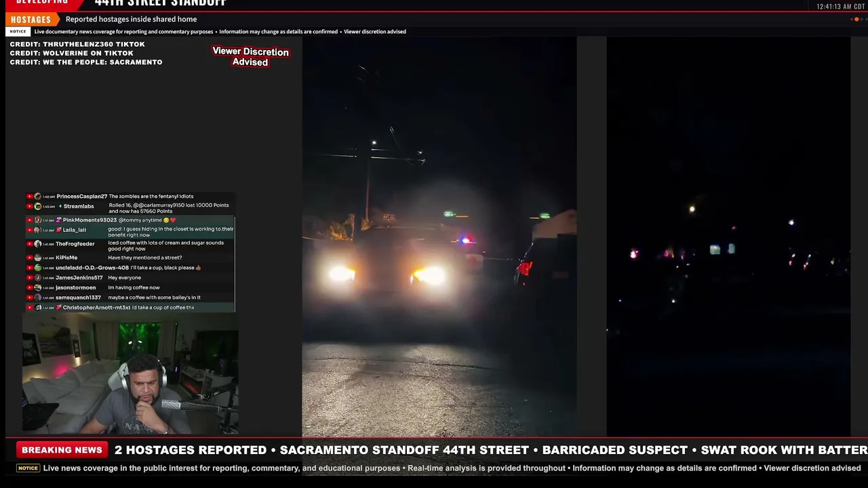Open TheFrogfeeder's avatar picture
This screenshot has width=868, height=488.
point(38,244)
